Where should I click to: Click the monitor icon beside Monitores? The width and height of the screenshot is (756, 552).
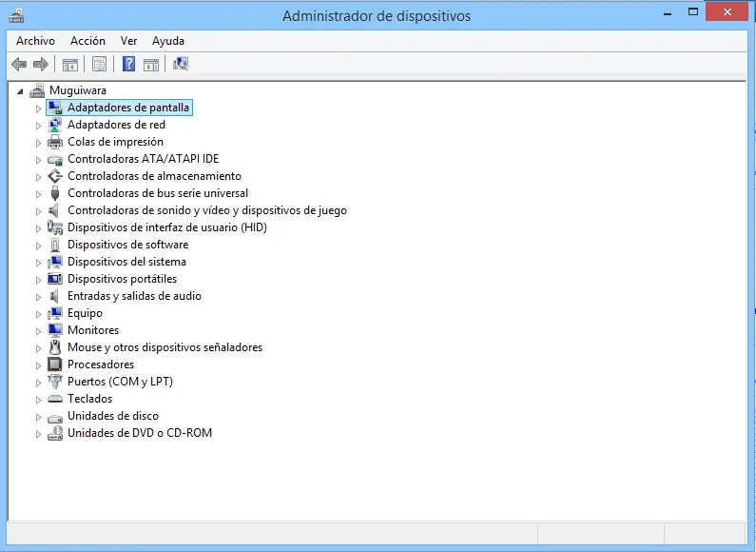point(55,330)
